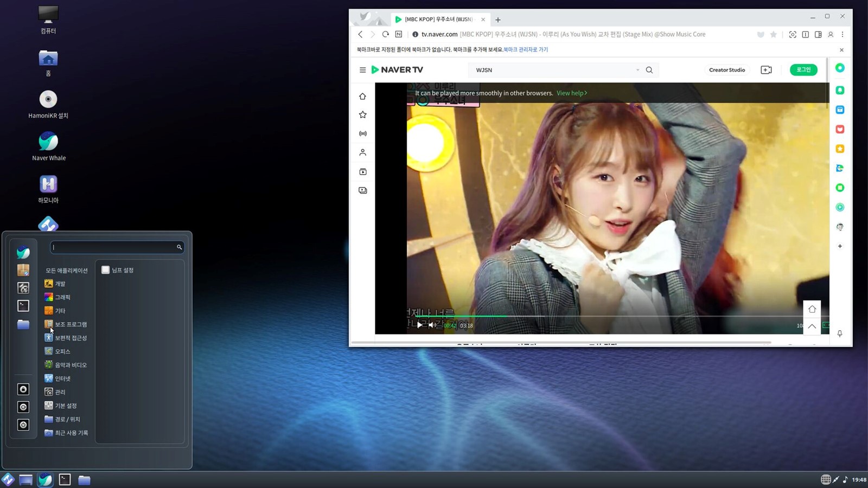Expand the search suggestions dropdown arrow

[x=637, y=70]
